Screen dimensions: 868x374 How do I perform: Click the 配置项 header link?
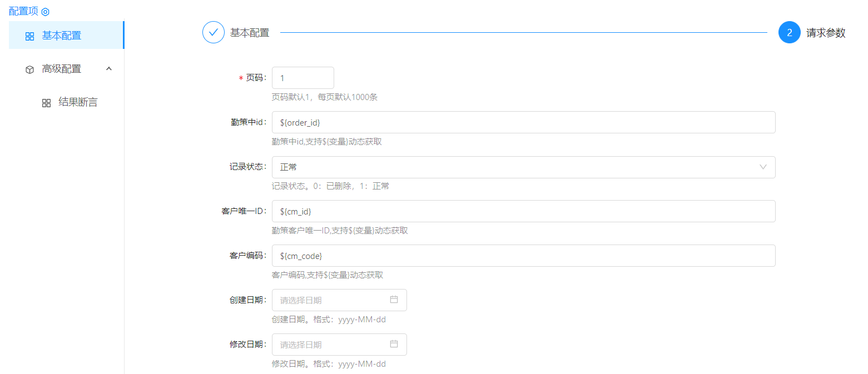point(23,11)
